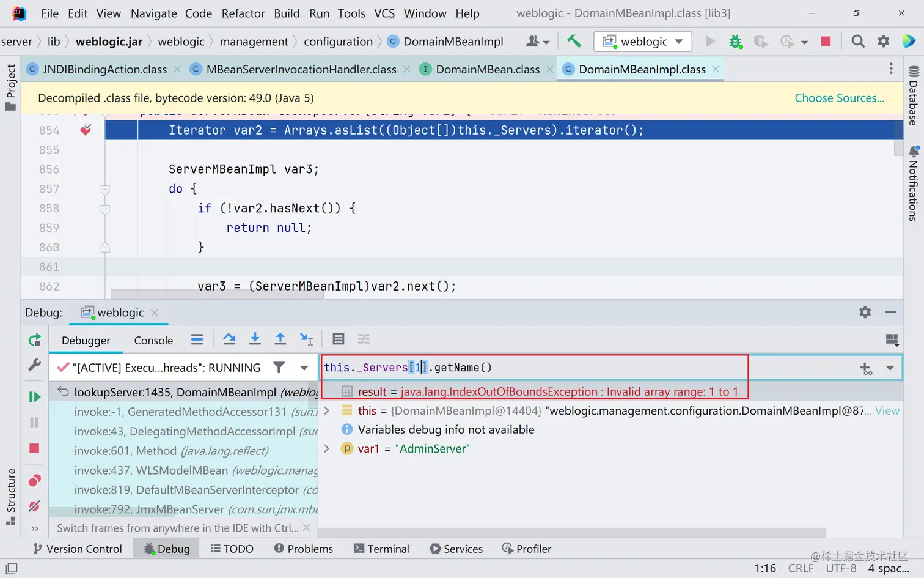Click Restore Layout icon in debugger

point(892,339)
